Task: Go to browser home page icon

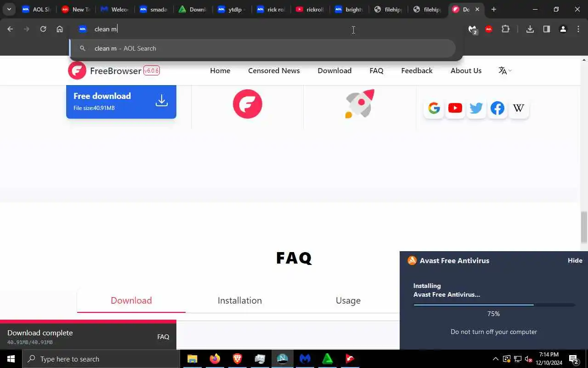Action: pyautogui.click(x=60, y=29)
